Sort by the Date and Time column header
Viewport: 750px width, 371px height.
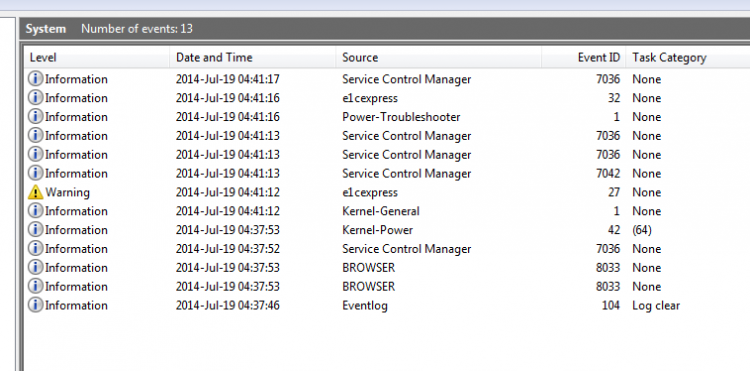click(253, 58)
